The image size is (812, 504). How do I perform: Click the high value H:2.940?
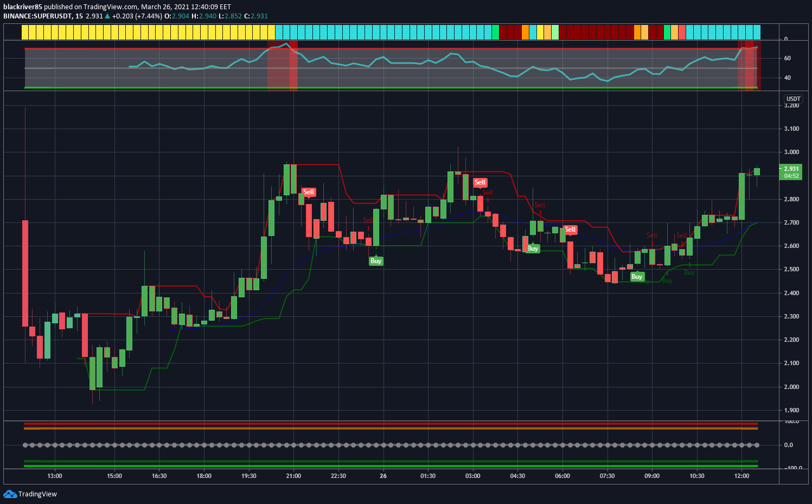tap(204, 16)
